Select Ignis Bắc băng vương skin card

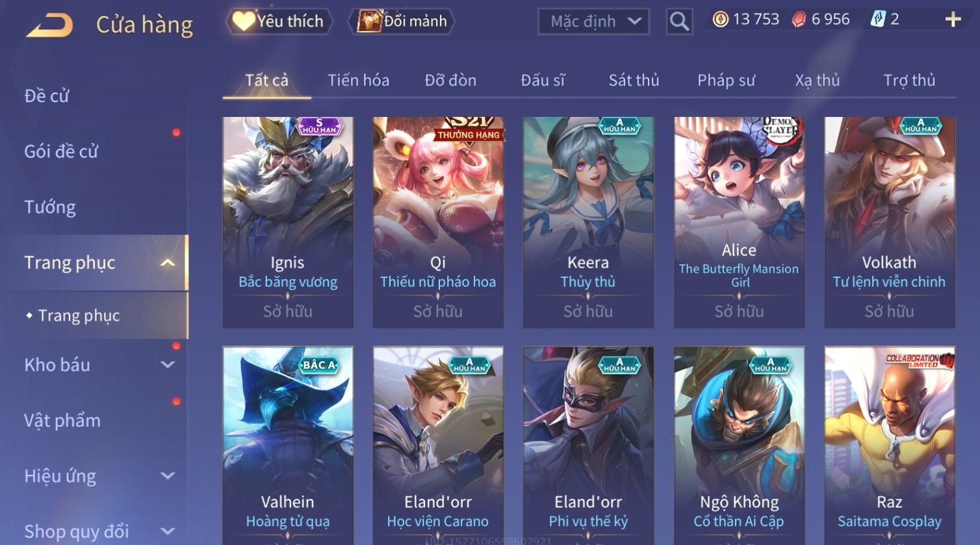point(288,222)
